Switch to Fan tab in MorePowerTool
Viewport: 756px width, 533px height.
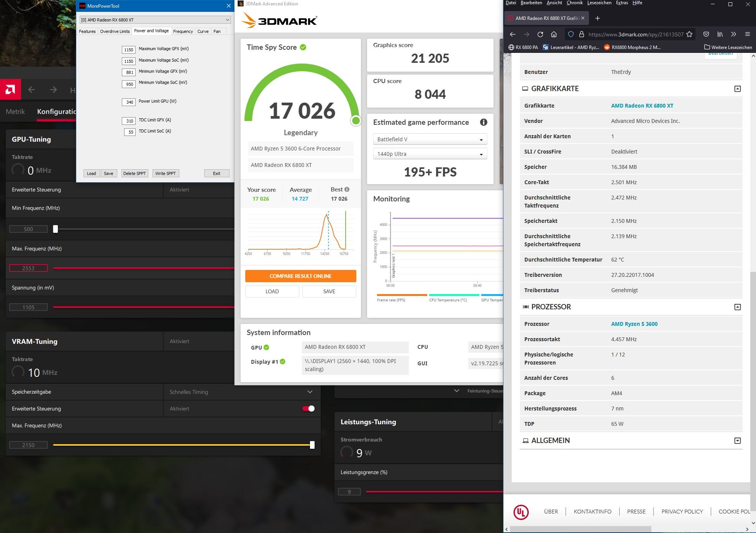[217, 31]
